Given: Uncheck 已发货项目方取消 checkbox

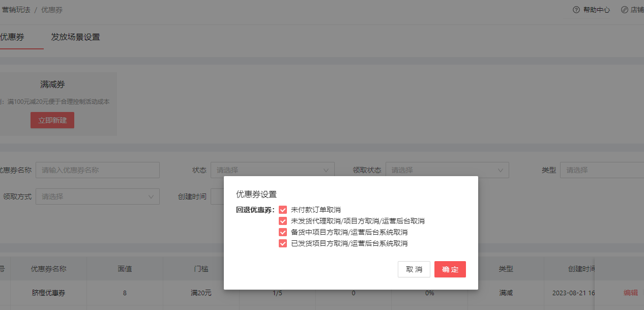Looking at the screenshot, I should (283, 243).
